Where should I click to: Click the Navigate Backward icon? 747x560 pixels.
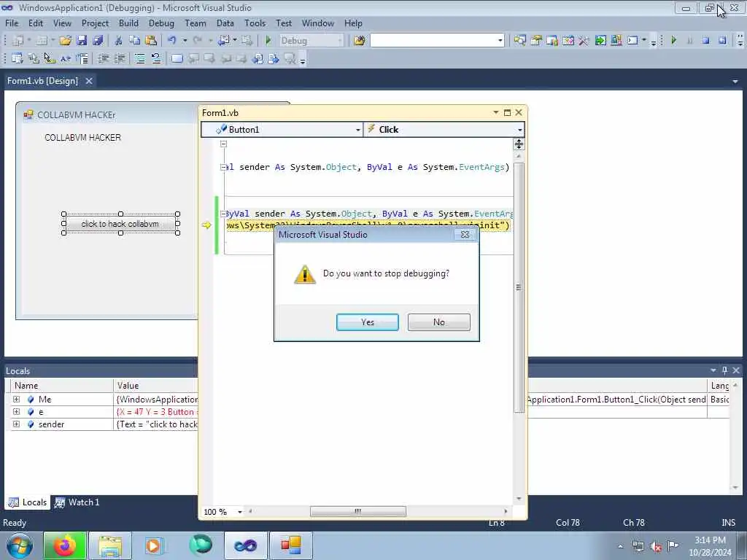tap(223, 41)
